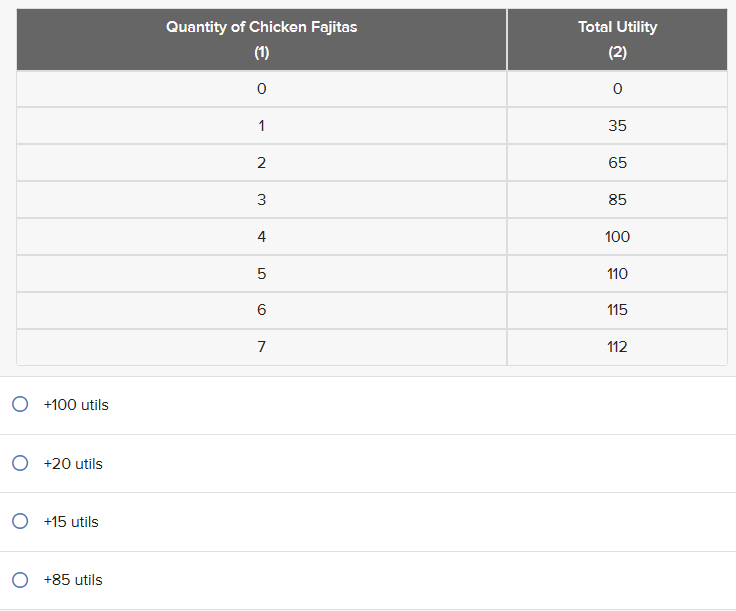Select quantity 4 in the fajitas column
Screen dimensions: 736x611
261,237
